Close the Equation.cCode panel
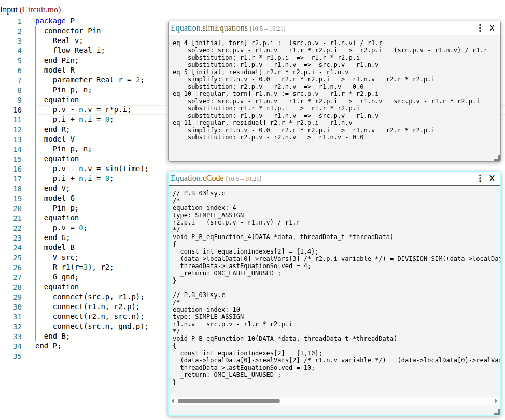The image size is (505, 420). pyautogui.click(x=492, y=178)
